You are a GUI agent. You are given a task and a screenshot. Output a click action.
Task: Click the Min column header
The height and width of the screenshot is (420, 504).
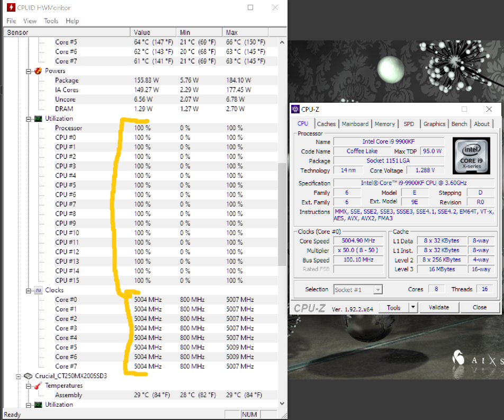coord(199,32)
